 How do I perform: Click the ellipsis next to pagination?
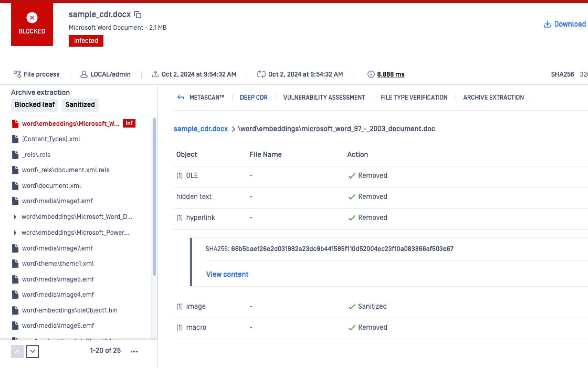point(134,351)
